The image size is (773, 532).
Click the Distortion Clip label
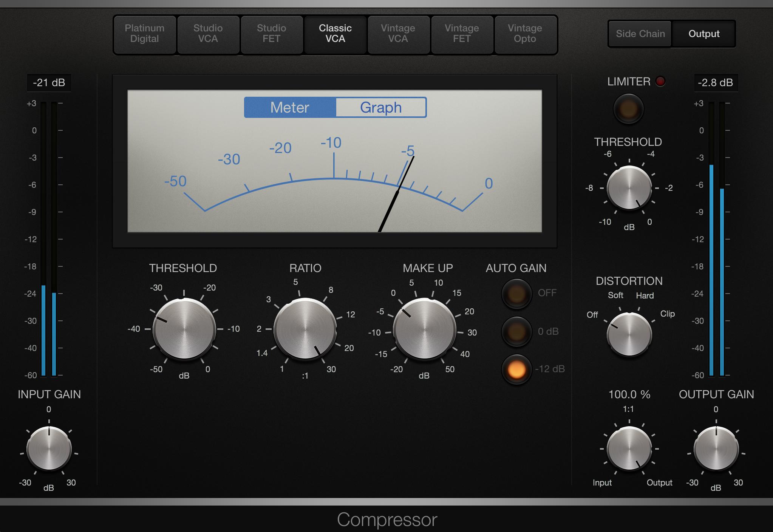coord(667,314)
